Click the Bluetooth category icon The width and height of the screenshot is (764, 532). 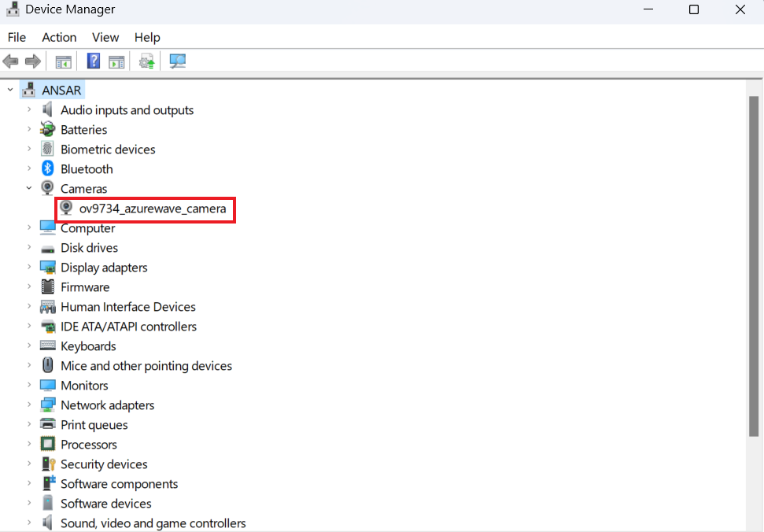pos(47,168)
